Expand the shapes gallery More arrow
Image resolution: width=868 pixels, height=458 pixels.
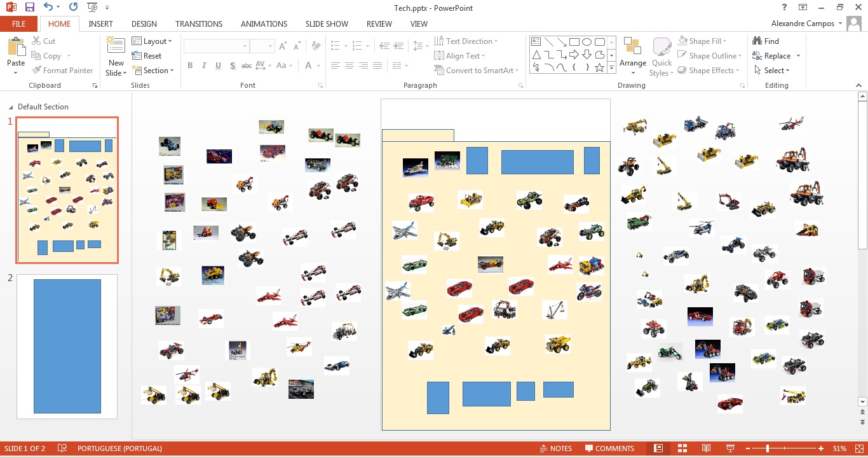tap(611, 67)
